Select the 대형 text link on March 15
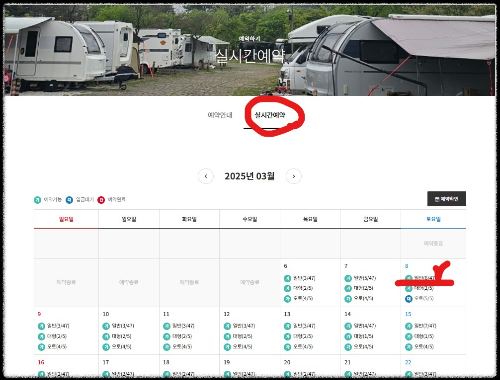Viewport: 500px width, 380px height. [424, 336]
